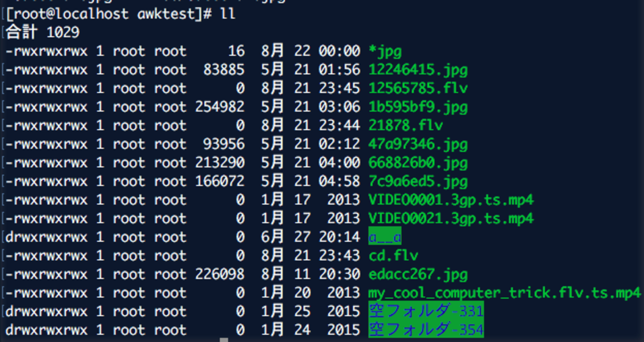Screen dimensions: 644x342
Task: Select the file size 83885
Action: coord(224,70)
